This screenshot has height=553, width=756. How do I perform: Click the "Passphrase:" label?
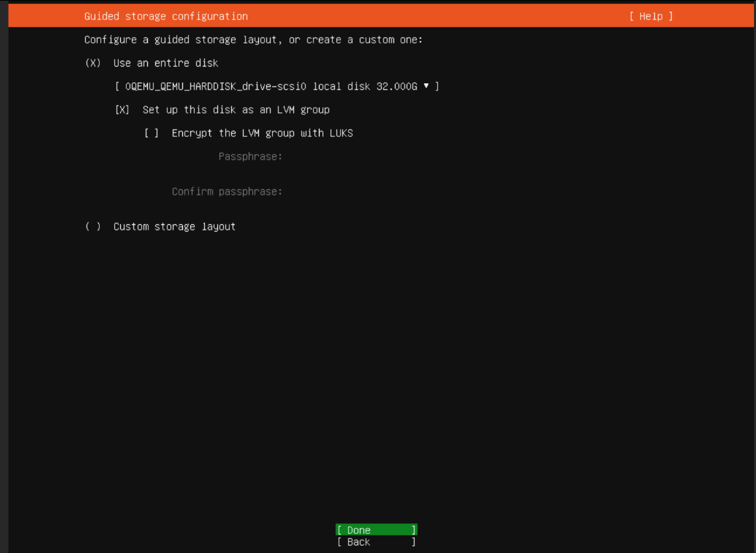[250, 157]
